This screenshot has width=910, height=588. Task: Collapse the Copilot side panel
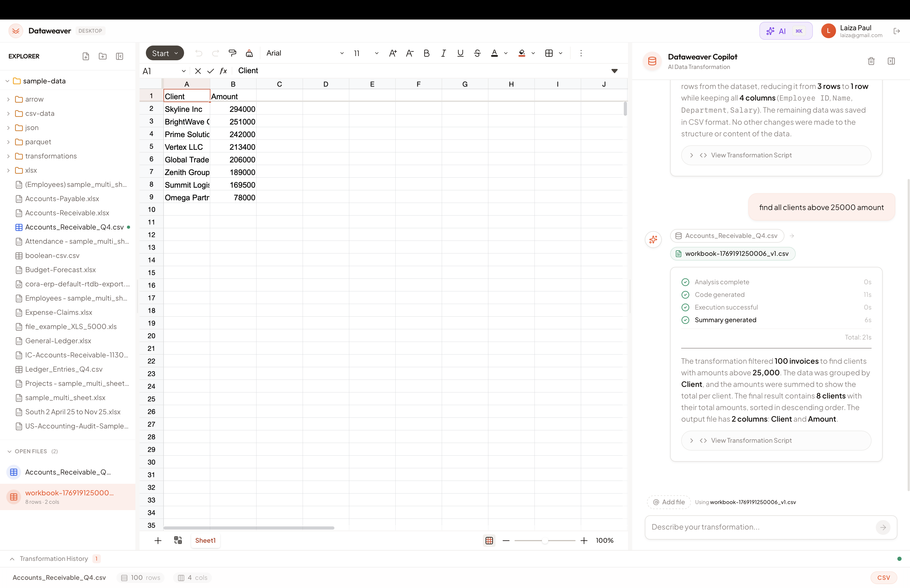[891, 61]
